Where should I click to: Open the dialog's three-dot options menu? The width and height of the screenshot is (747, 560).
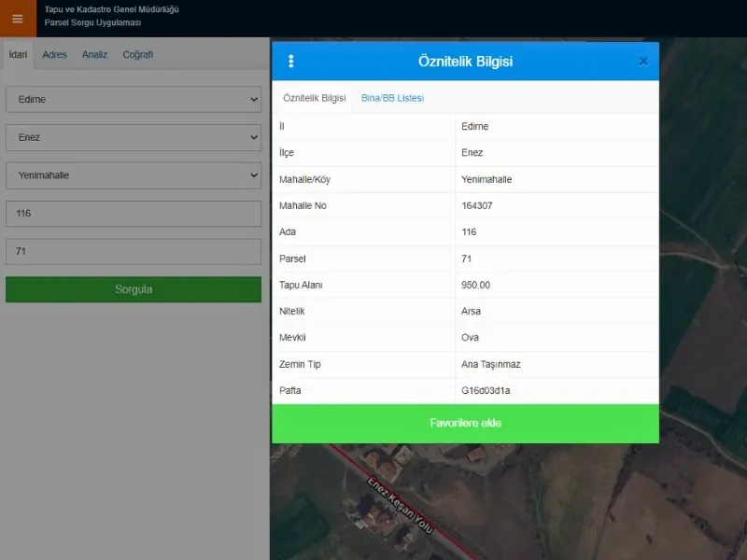tap(291, 61)
